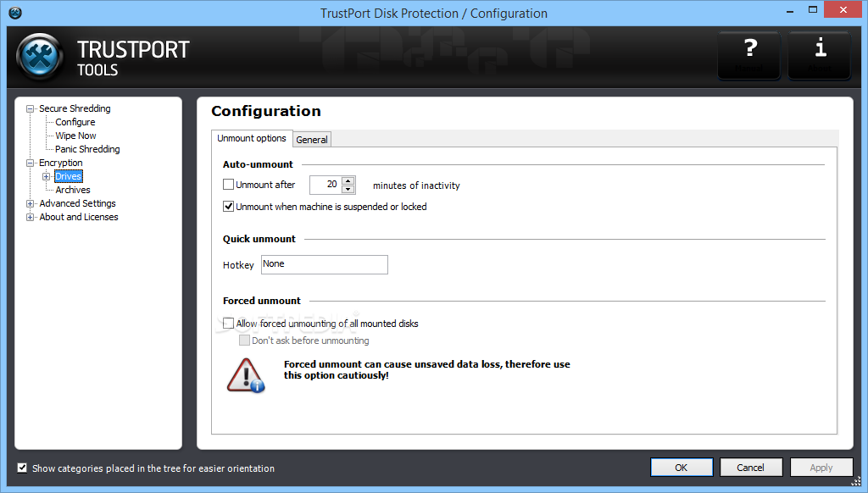Click the title bar application icon
Screen dimensions: 868x493
[15, 12]
